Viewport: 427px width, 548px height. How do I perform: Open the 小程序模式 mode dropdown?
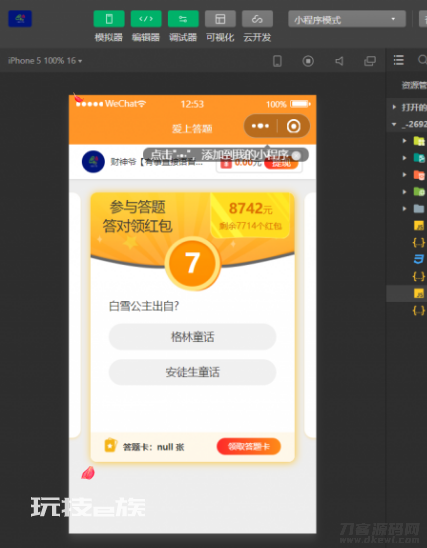[347, 19]
